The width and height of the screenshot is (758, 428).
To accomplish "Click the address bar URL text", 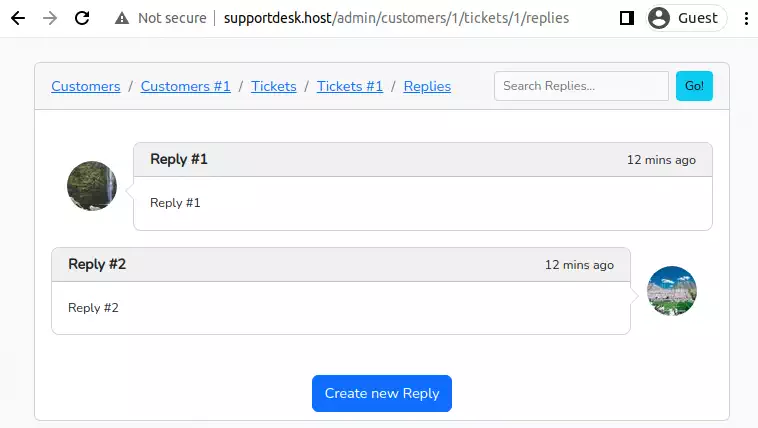I will pos(396,18).
